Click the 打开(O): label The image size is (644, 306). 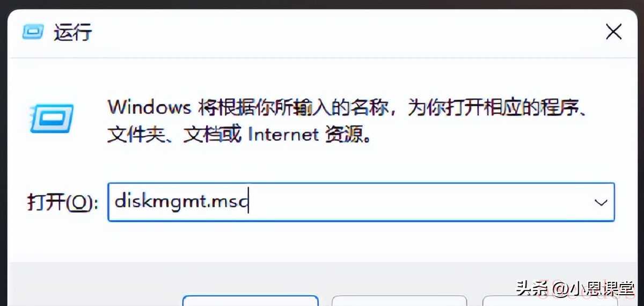pos(62,203)
